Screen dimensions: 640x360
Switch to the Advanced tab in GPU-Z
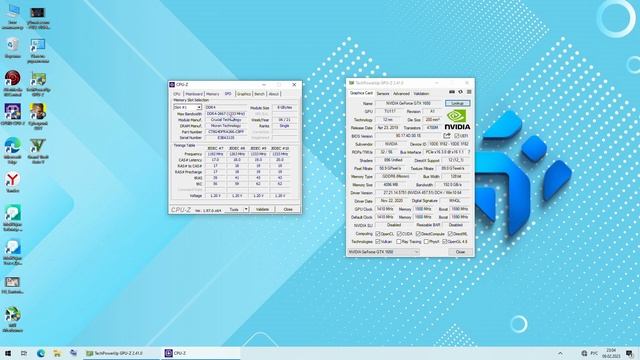point(401,94)
